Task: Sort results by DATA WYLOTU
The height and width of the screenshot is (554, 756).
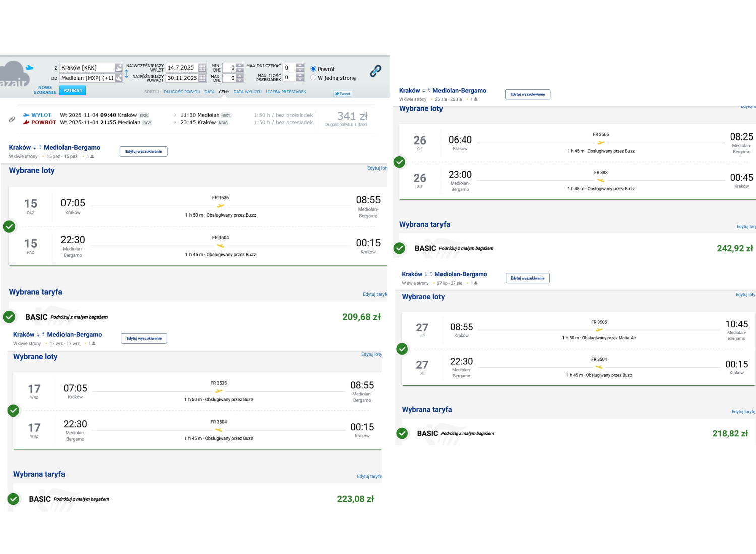Action: pos(247,92)
